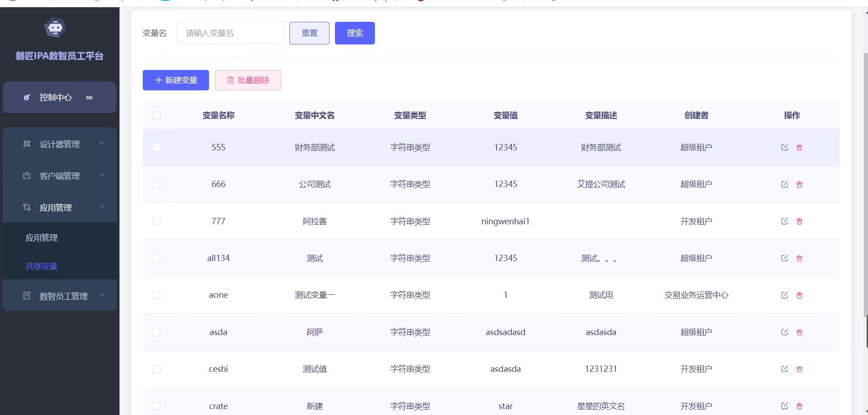Click the asdsadasd value cell
The width and height of the screenshot is (868, 415).
(505, 332)
